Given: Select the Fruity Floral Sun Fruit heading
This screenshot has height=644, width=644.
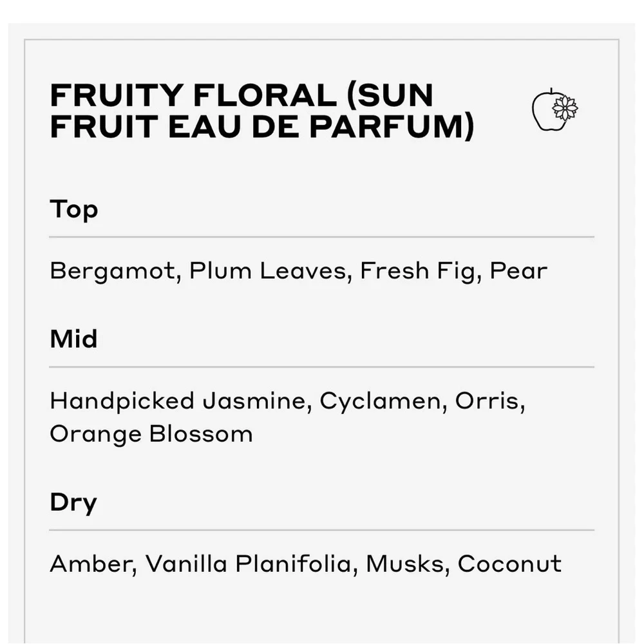Looking at the screenshot, I should click(262, 111).
